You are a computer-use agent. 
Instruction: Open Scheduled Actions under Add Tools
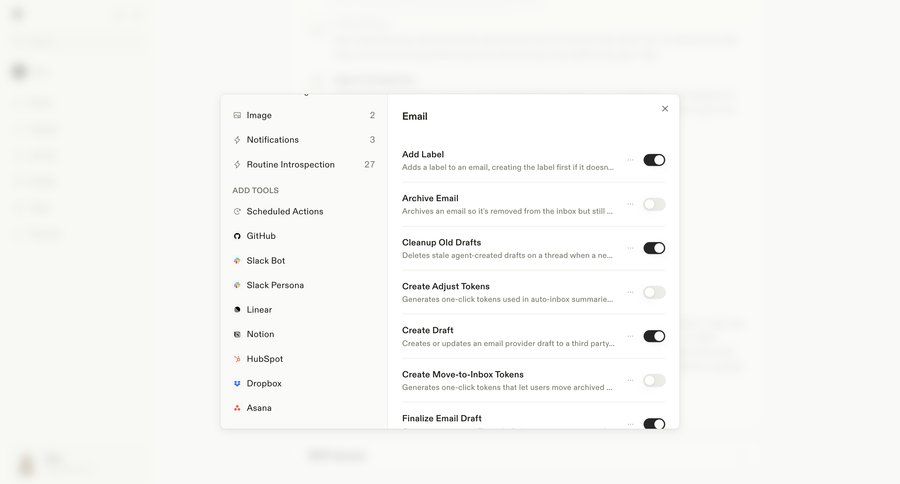click(x=304, y=212)
